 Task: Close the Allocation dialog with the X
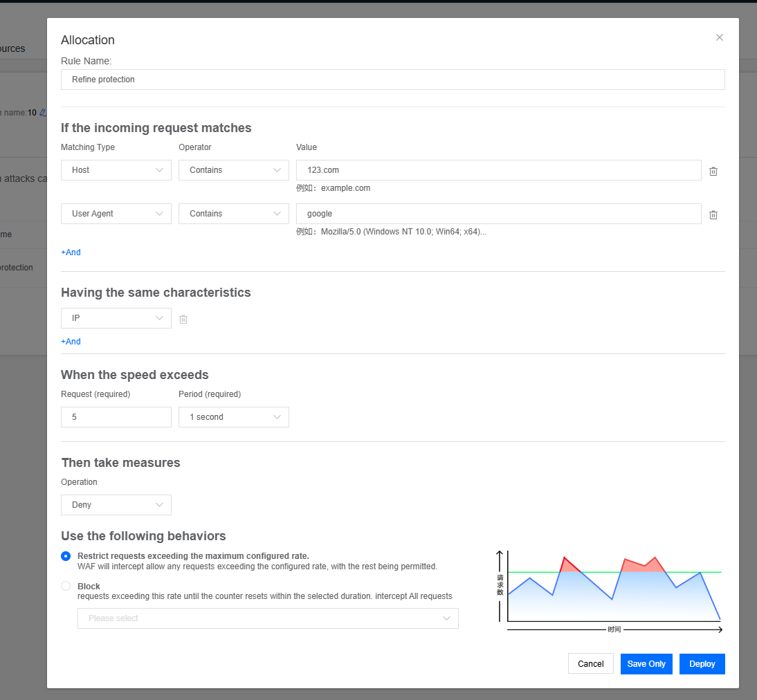(720, 37)
